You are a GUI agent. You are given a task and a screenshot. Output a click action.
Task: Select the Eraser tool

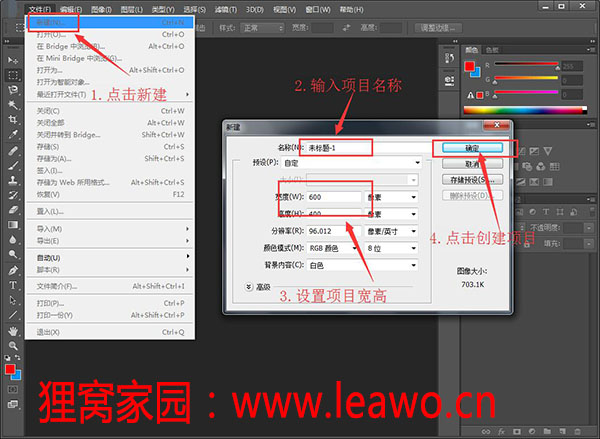(13, 210)
